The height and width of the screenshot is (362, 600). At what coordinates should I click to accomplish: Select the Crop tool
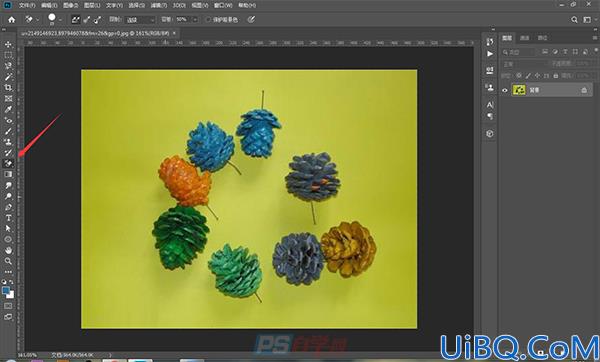click(x=8, y=88)
